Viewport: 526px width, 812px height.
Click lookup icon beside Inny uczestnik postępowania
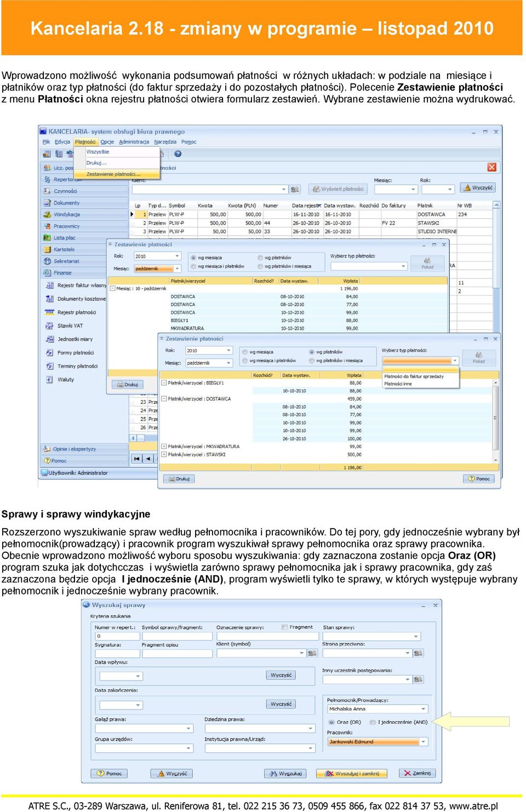[418, 679]
